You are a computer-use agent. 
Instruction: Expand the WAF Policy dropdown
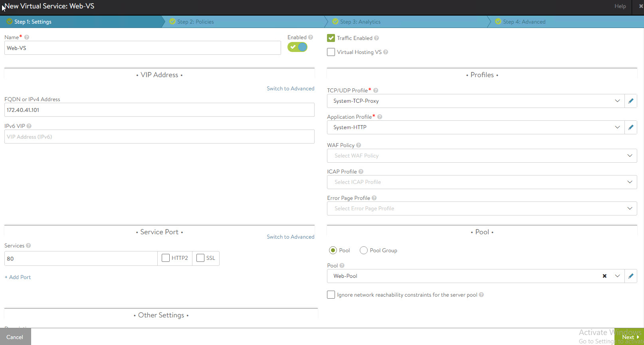point(482,156)
